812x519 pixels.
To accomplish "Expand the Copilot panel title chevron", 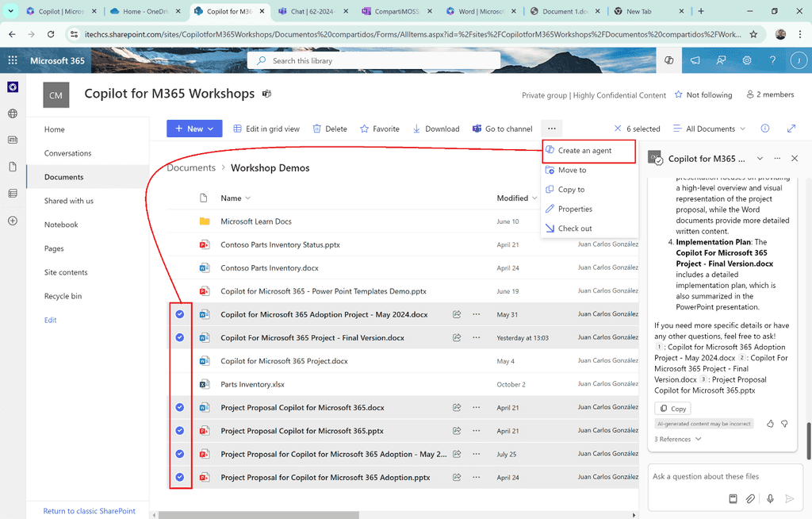I will [x=760, y=159].
